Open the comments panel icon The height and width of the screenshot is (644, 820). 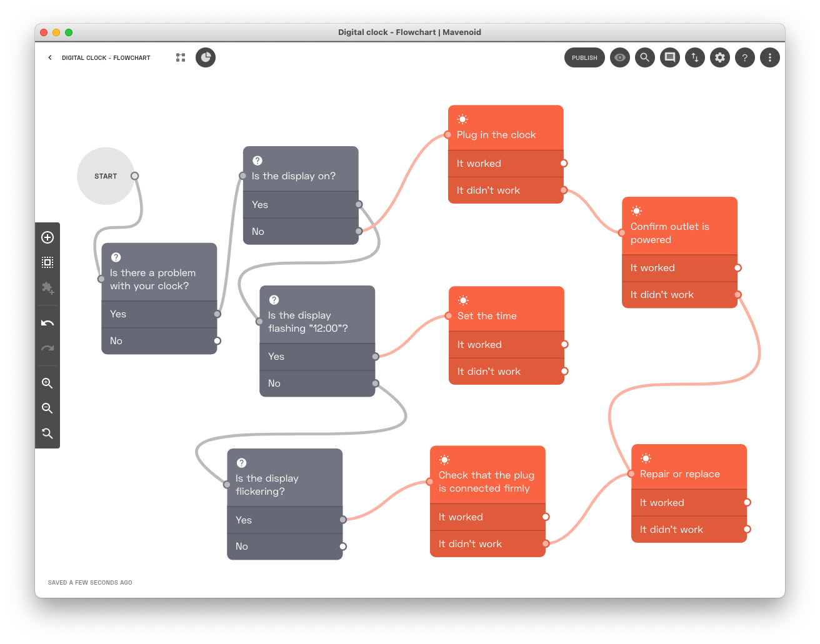(669, 57)
